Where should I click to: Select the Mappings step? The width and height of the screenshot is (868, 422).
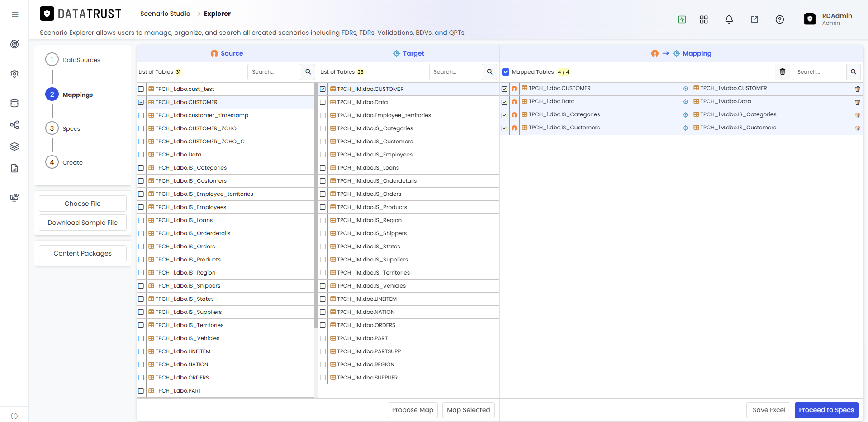tap(69, 95)
